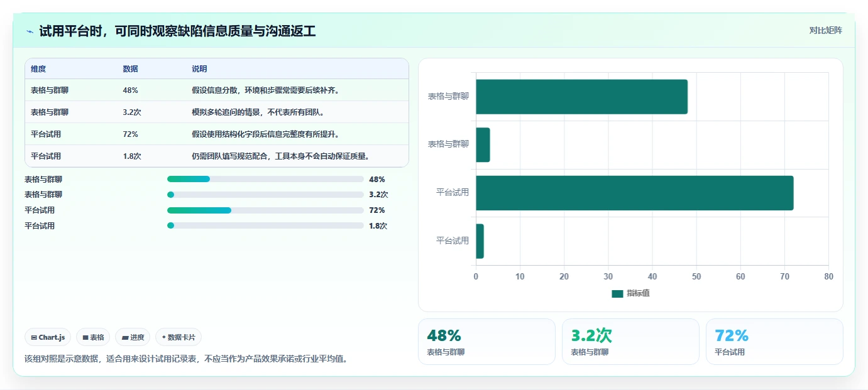Click the shortest chart bar for 1.8
Screen dimensions: 868x390
click(480, 241)
